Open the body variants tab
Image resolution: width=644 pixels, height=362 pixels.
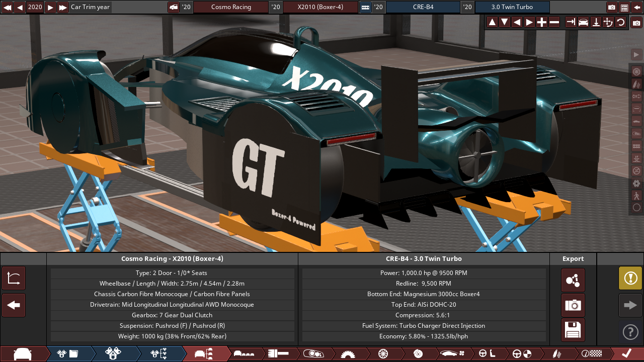(x=245, y=354)
